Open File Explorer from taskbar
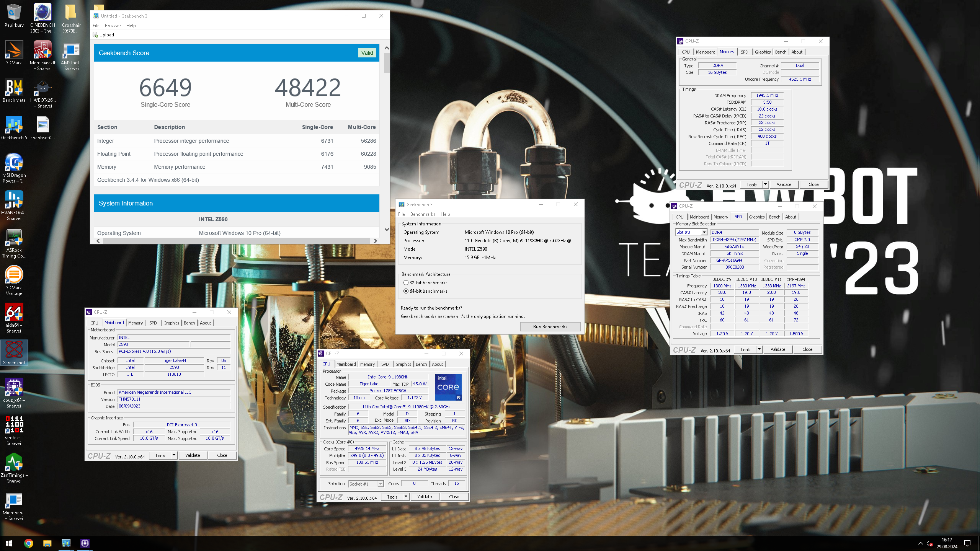980x551 pixels. click(x=47, y=543)
